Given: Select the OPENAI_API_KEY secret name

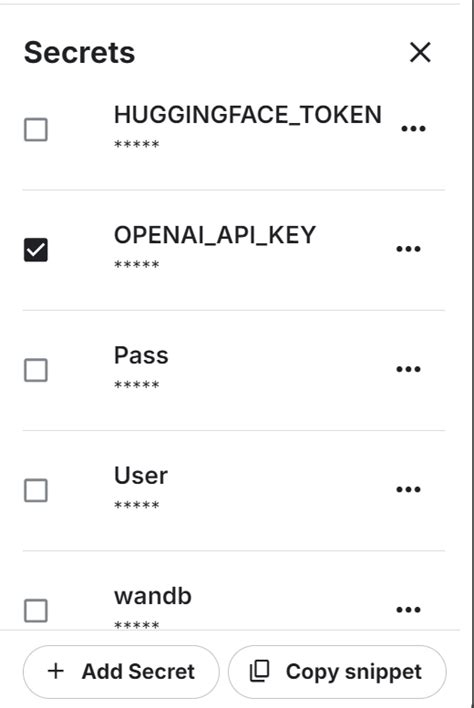Looking at the screenshot, I should pos(215,235).
